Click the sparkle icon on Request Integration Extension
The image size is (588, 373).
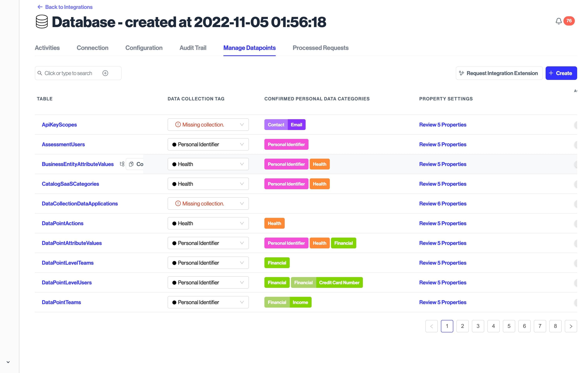[461, 73]
